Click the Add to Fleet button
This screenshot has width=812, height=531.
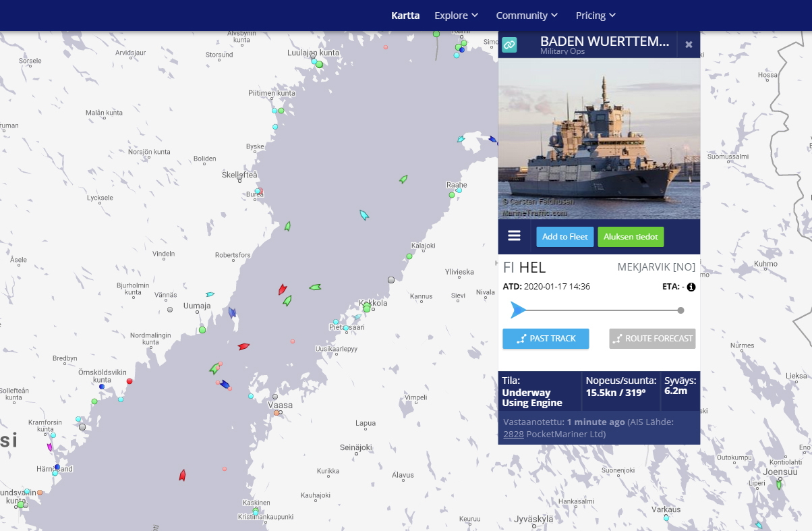565,237
